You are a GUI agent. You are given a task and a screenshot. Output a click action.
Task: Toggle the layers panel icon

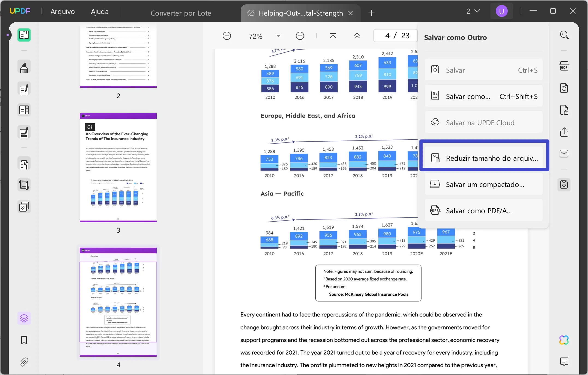coord(24,318)
